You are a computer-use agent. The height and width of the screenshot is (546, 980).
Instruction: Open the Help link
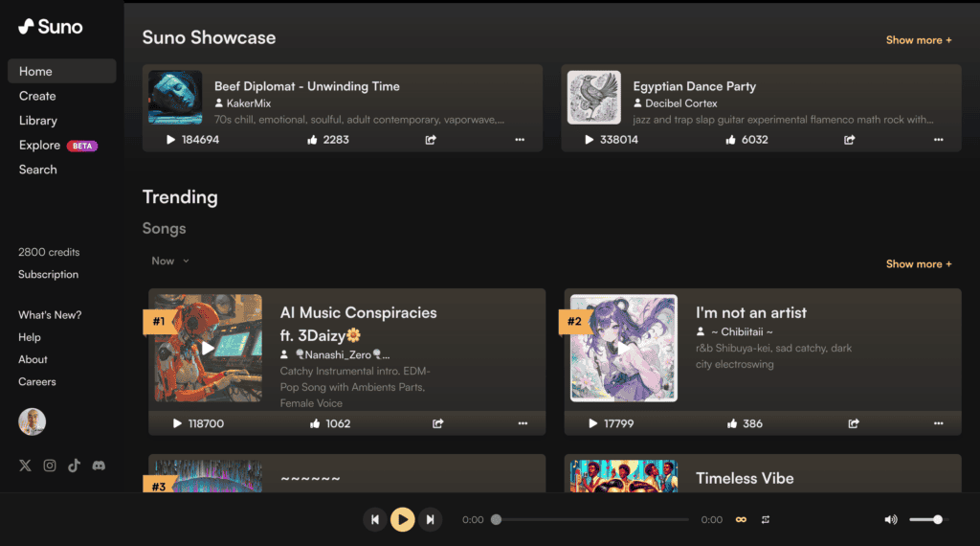click(x=30, y=337)
